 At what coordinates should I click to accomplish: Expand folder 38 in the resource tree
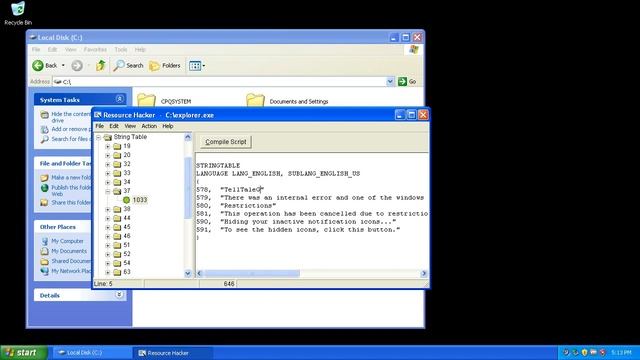107,209
